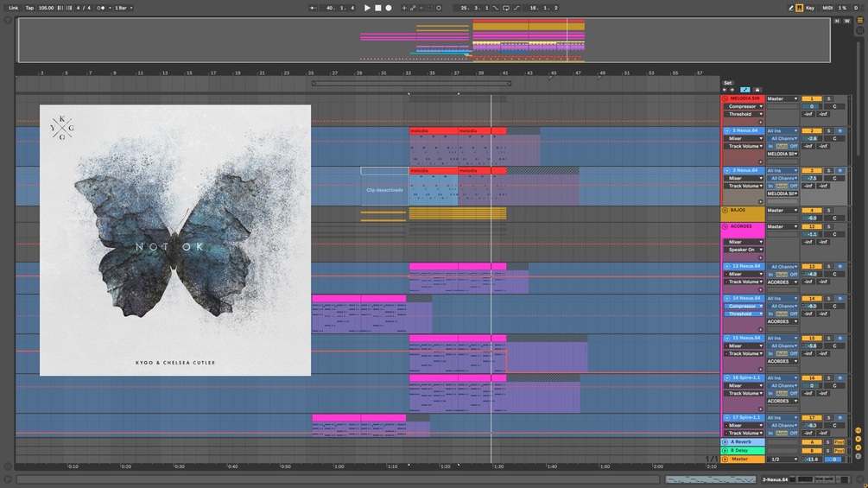868x488 pixels.
Task: Set 2 Nexus.64 monitor to In
Action: [770, 146]
